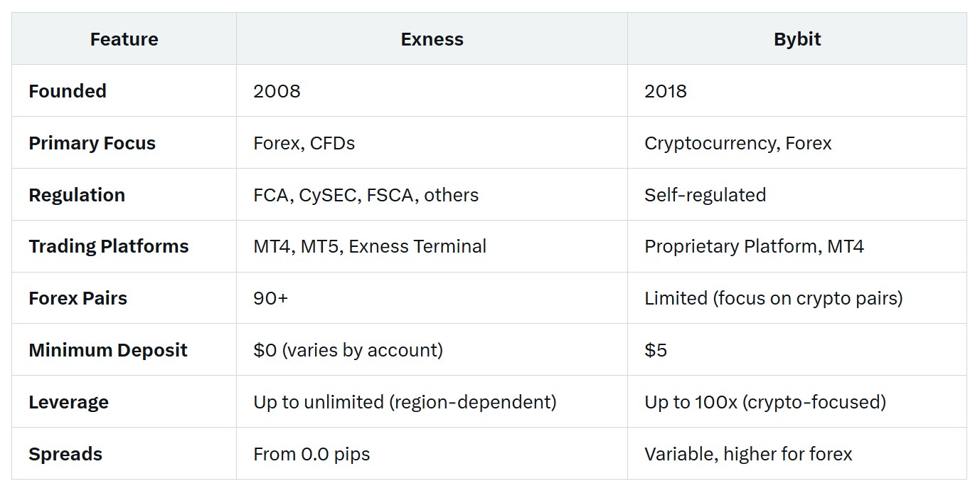Click the Regulation row label
The image size is (980, 491).
pos(77,195)
